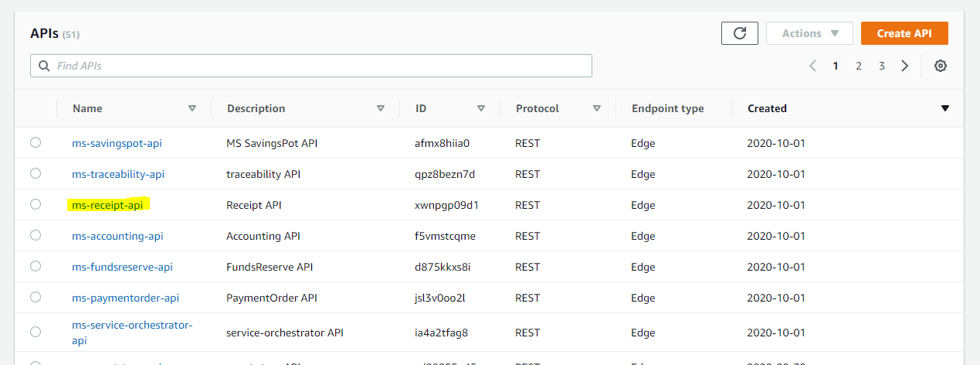Screen dimensions: 980x365
Task: Go to previous page arrow
Action: pos(812,66)
